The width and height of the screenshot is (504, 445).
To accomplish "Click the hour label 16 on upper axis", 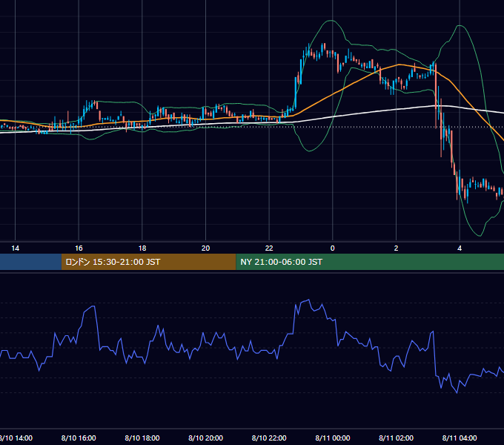I will click(x=79, y=248).
